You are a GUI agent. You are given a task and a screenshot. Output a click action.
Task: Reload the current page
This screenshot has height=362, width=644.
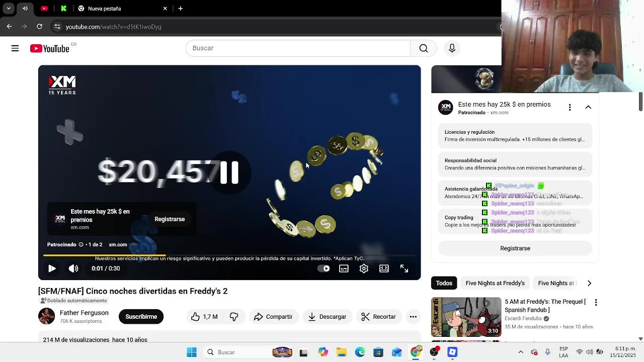[39, 27]
